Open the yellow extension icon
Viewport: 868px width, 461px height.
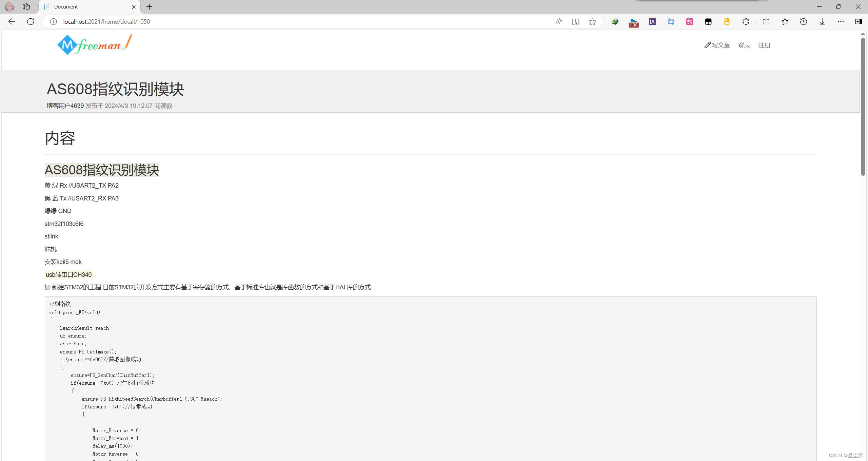pyautogui.click(x=727, y=22)
